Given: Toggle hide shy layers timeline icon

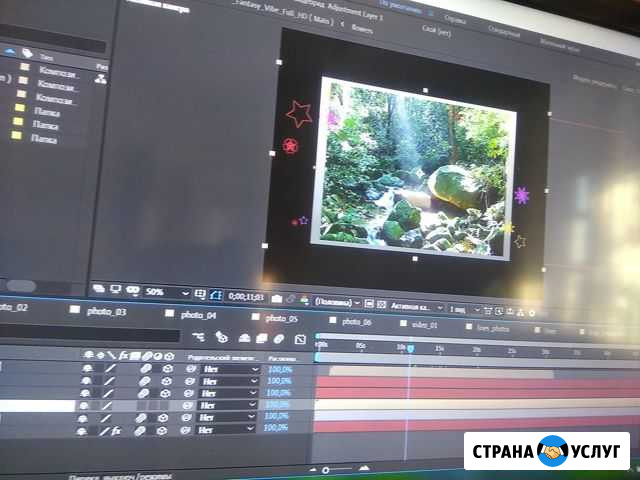Looking at the screenshot, I should tap(244, 338).
